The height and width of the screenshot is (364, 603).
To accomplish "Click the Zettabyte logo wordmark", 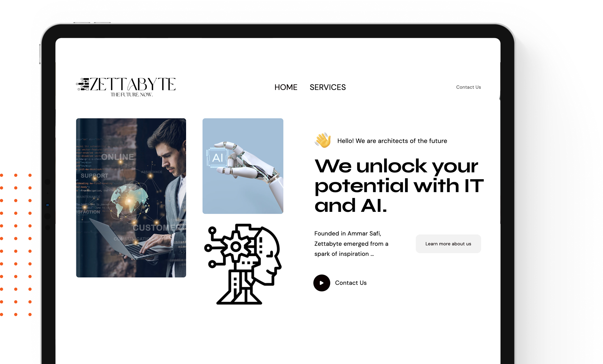I will [x=133, y=84].
